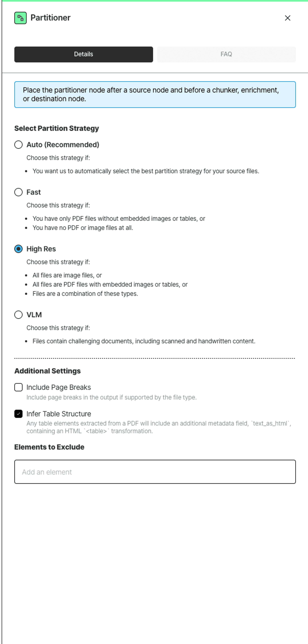Click the blue partitioner placement info banner

(x=155, y=94)
